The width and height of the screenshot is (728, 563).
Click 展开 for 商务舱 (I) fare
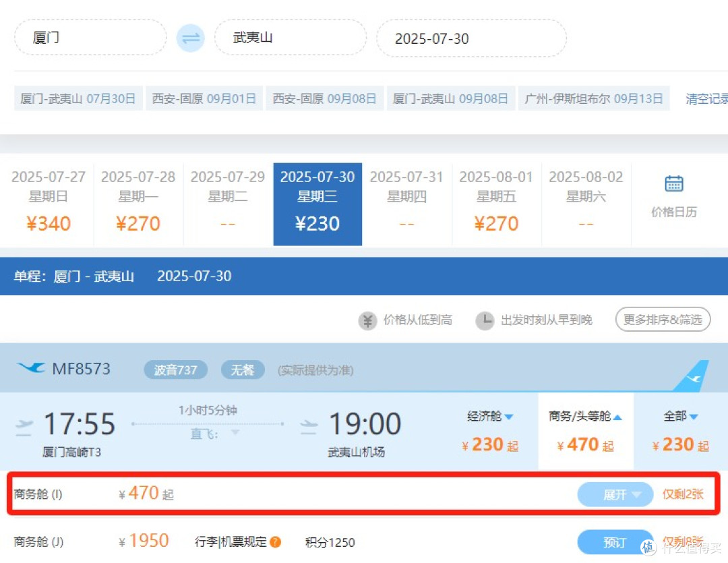click(x=615, y=495)
